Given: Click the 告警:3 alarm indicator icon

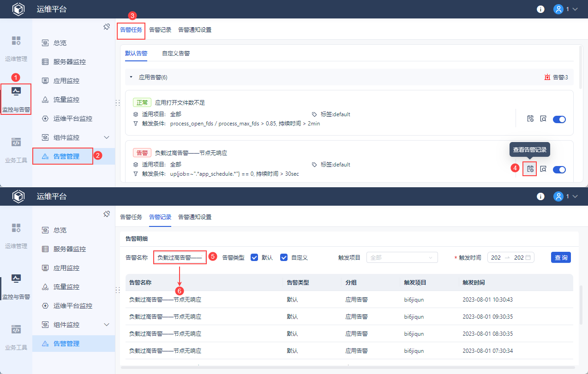Looking at the screenshot, I should (x=547, y=77).
